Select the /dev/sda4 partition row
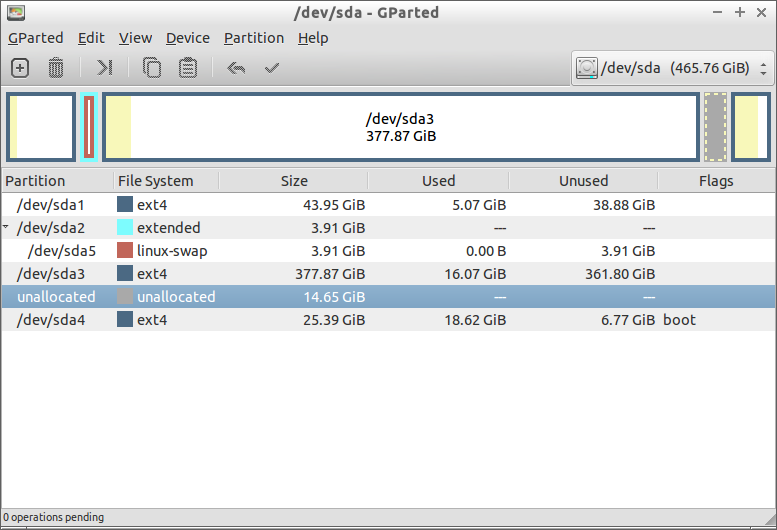Viewport: 777px width, 530px height. pyautogui.click(x=388, y=320)
